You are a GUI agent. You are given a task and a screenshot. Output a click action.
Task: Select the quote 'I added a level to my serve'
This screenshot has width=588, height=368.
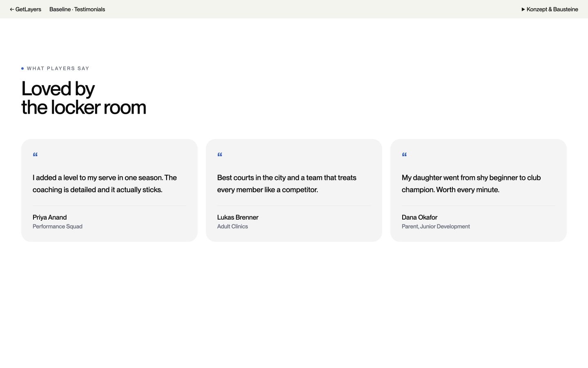(105, 184)
